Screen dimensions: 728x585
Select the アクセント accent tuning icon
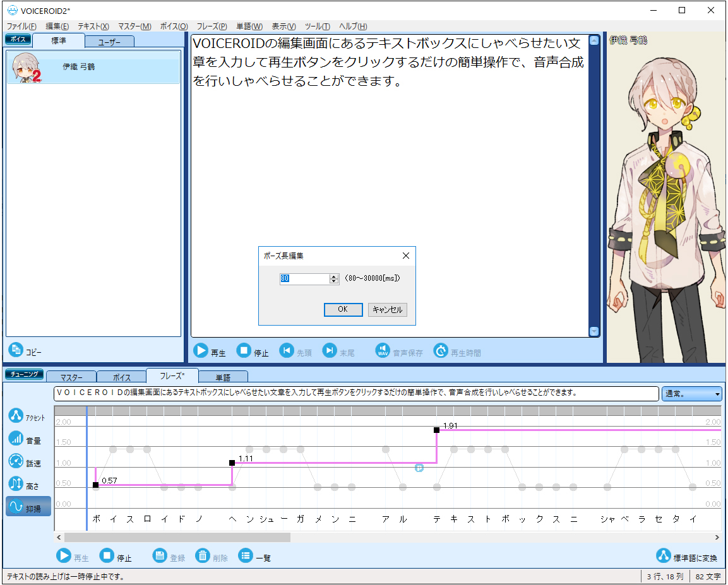coord(16,416)
